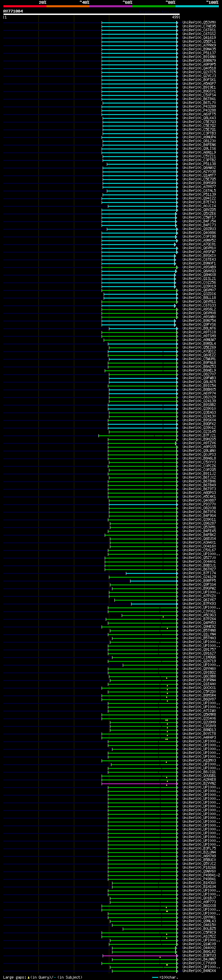Click the UniRef100_B7FK93 label

pos(199,604)
